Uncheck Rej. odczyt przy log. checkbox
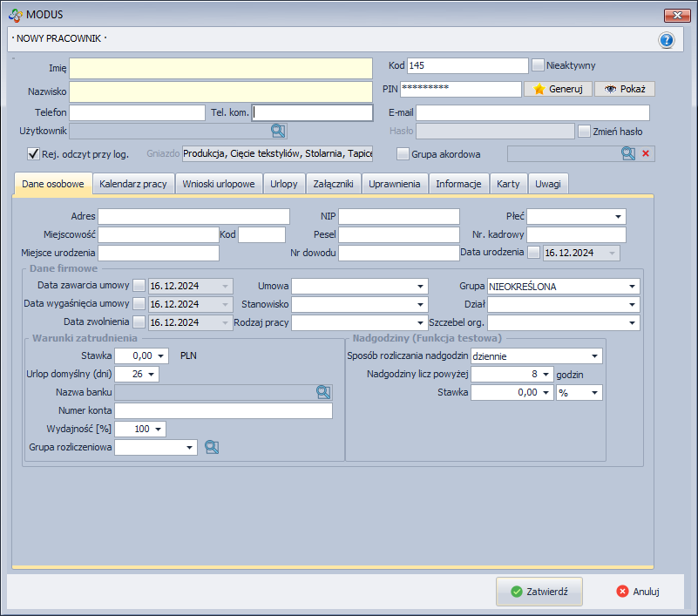Image resolution: width=698 pixels, height=616 pixels. coord(34,154)
